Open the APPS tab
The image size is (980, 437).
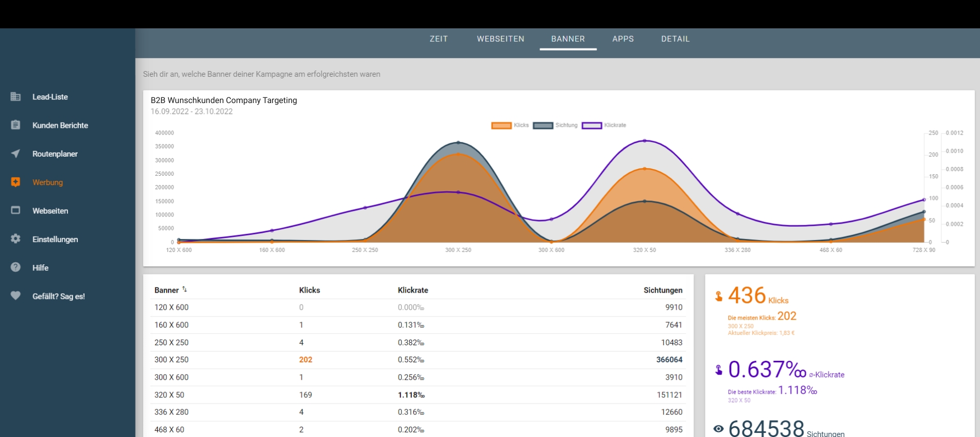point(623,39)
